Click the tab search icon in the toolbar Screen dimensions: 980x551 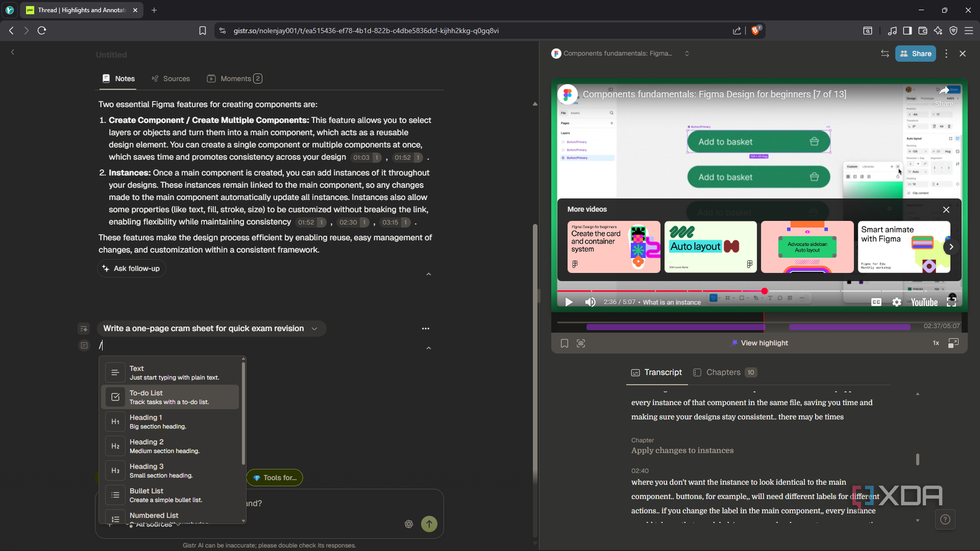[x=868, y=31]
